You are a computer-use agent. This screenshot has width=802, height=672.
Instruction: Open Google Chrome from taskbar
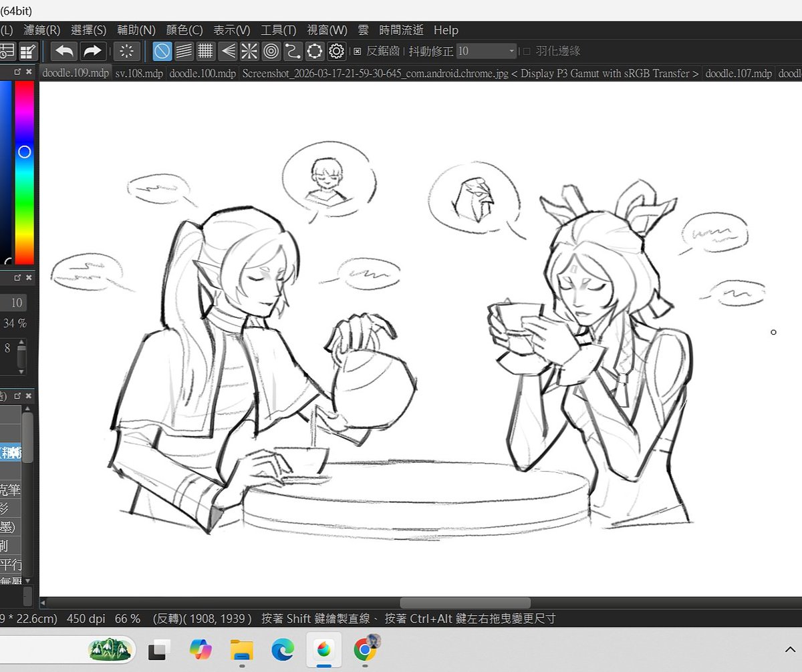tap(365, 649)
